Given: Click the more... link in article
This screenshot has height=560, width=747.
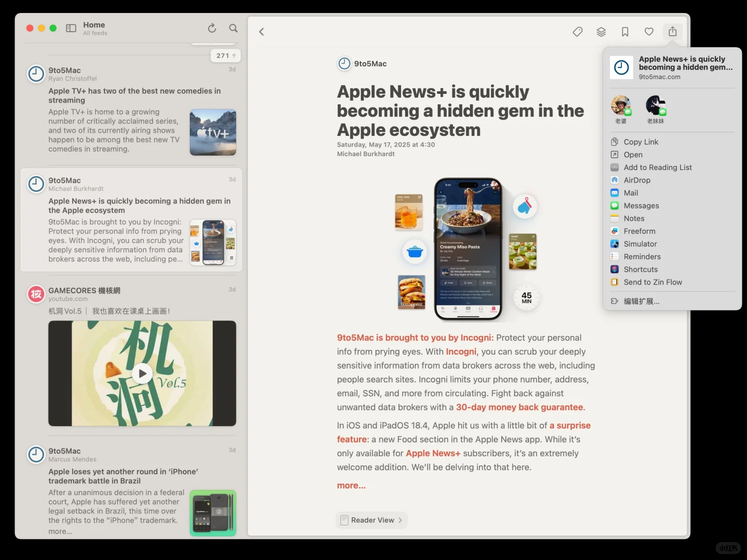Looking at the screenshot, I should (351, 486).
